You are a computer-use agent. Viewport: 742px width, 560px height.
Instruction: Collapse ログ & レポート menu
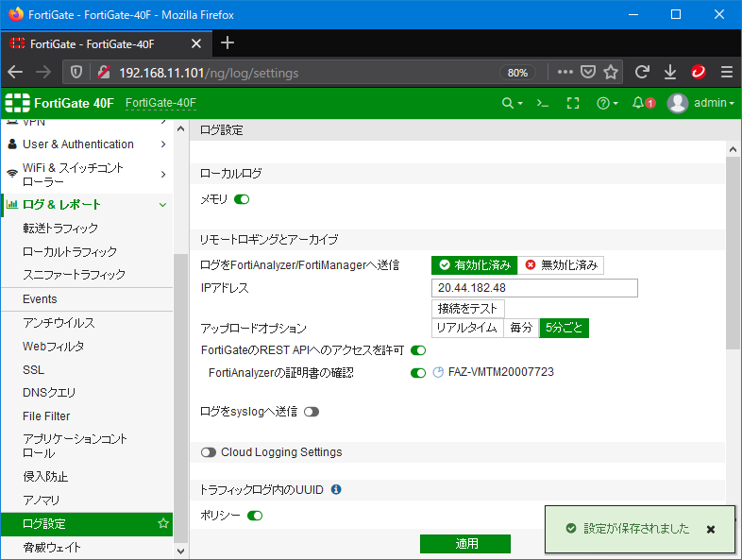pos(87,205)
